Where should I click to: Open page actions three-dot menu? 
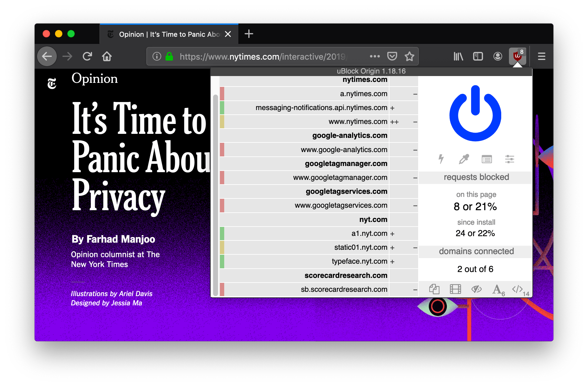375,56
